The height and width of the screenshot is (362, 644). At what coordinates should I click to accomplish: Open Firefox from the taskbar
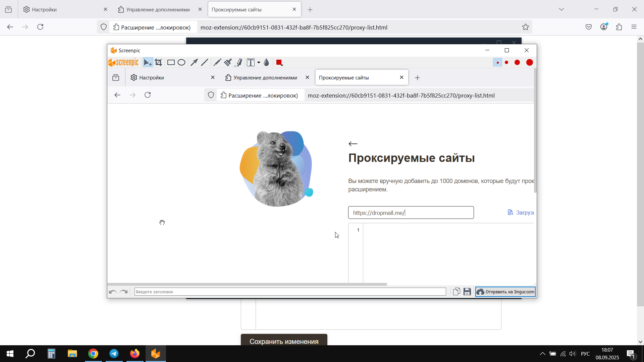(x=135, y=354)
